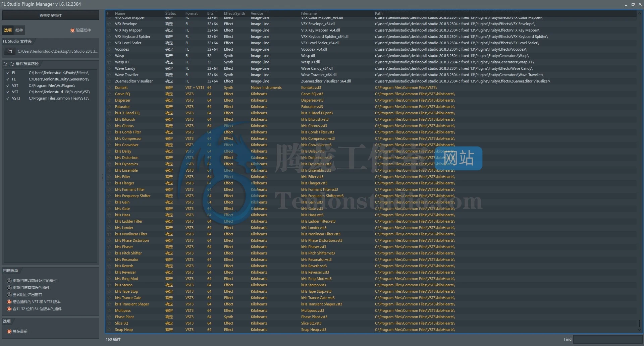Image resolution: width=644 pixels, height=346 pixels.
Task: Click the add plugin search path icon
Action: [5, 64]
